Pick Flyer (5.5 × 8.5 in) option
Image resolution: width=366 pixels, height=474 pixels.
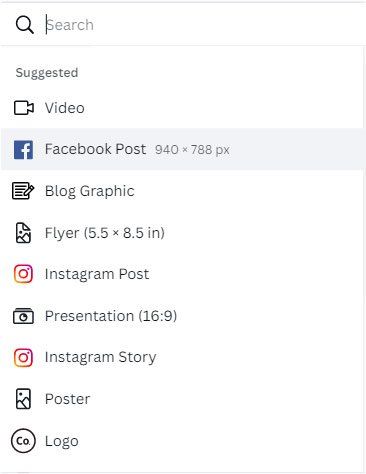(x=182, y=233)
